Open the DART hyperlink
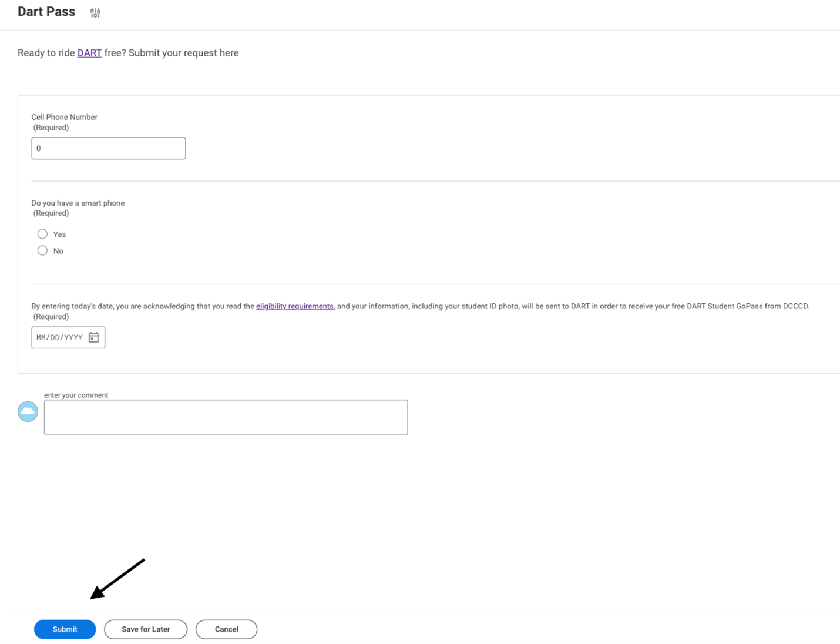 [x=89, y=52]
